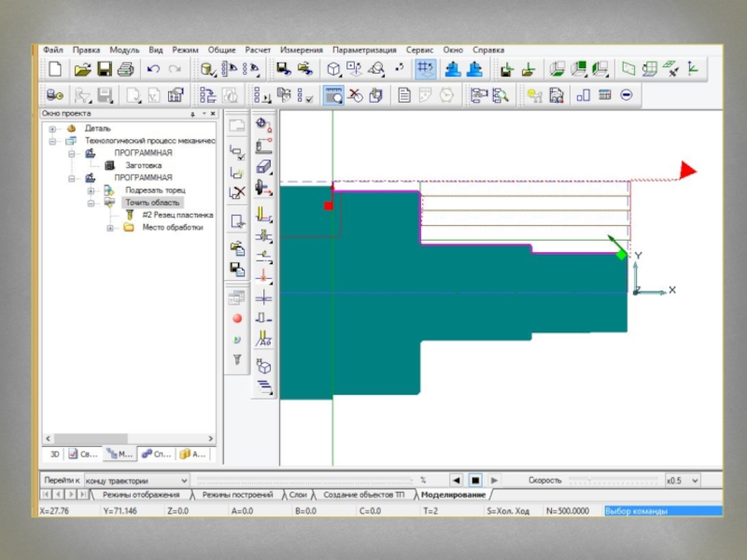Save using the floppy disk icon

click(105, 69)
